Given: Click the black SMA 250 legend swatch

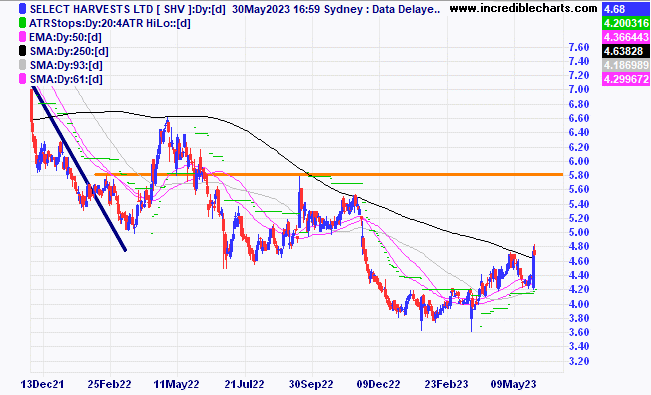Looking at the screenshot, I should coord(22,51).
